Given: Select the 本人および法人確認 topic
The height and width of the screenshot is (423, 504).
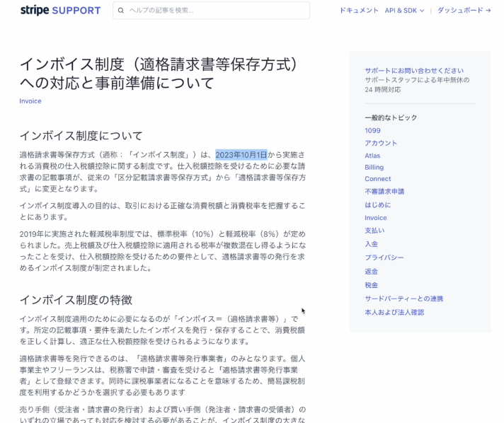Looking at the screenshot, I should (394, 312).
